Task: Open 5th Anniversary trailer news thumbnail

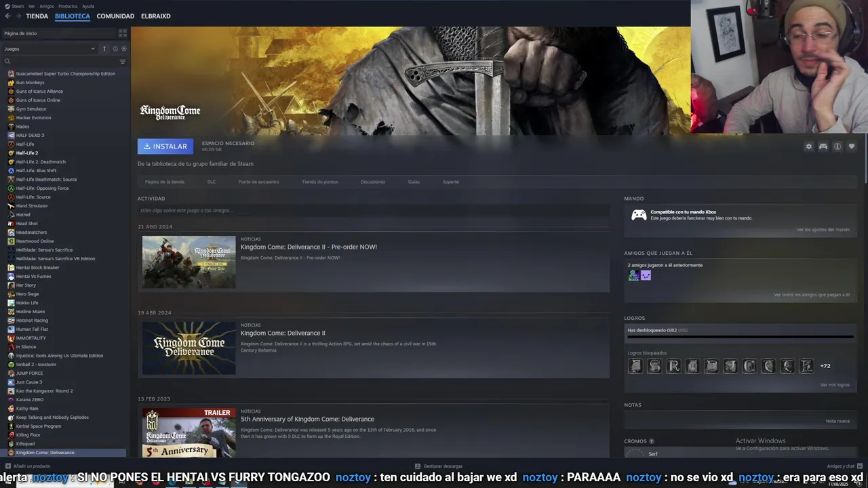Action: pos(189,432)
